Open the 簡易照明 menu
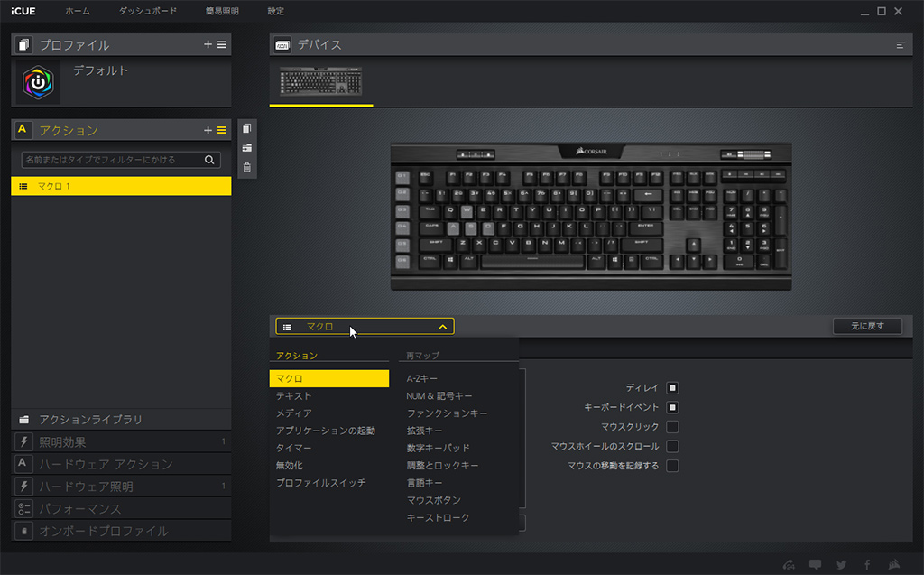Image resolution: width=924 pixels, height=575 pixels. point(222,11)
